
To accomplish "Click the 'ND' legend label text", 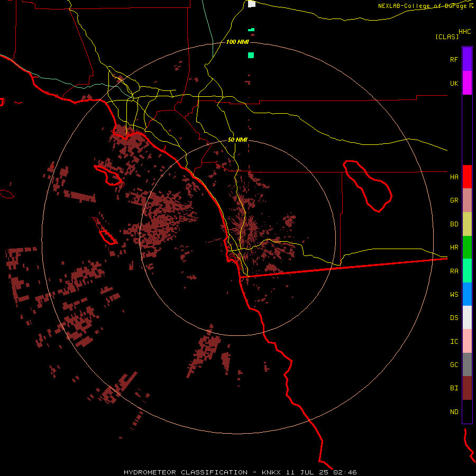I will [x=454, y=412].
